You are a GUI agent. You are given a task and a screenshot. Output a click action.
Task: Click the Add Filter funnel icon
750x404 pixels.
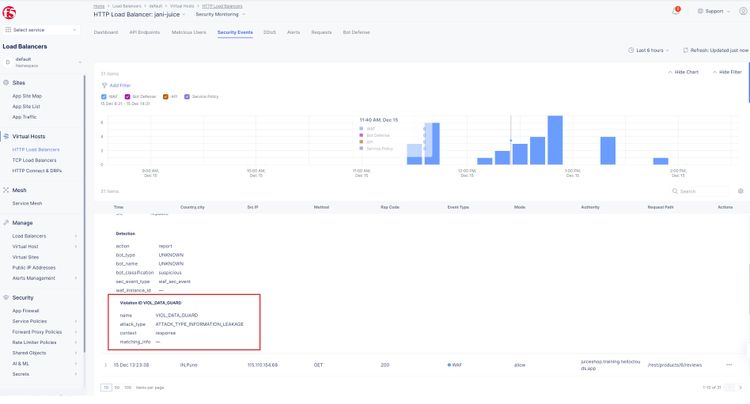tap(103, 85)
